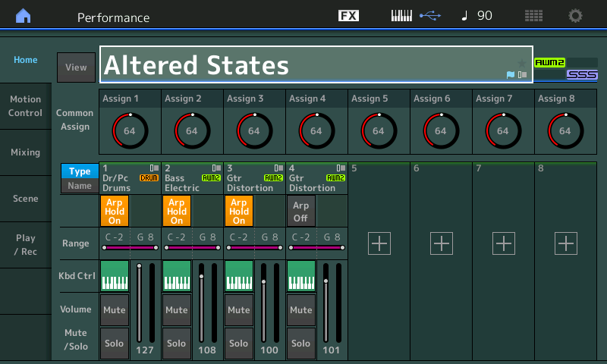This screenshot has width=607, height=364.
Task: Open the USB connection settings icon
Action: click(x=430, y=16)
